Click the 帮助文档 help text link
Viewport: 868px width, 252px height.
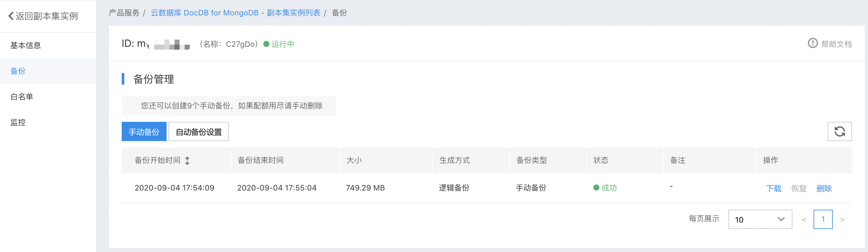click(836, 44)
